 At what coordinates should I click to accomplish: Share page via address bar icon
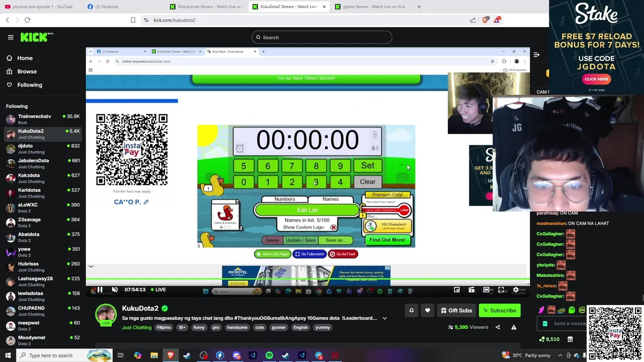[x=473, y=20]
